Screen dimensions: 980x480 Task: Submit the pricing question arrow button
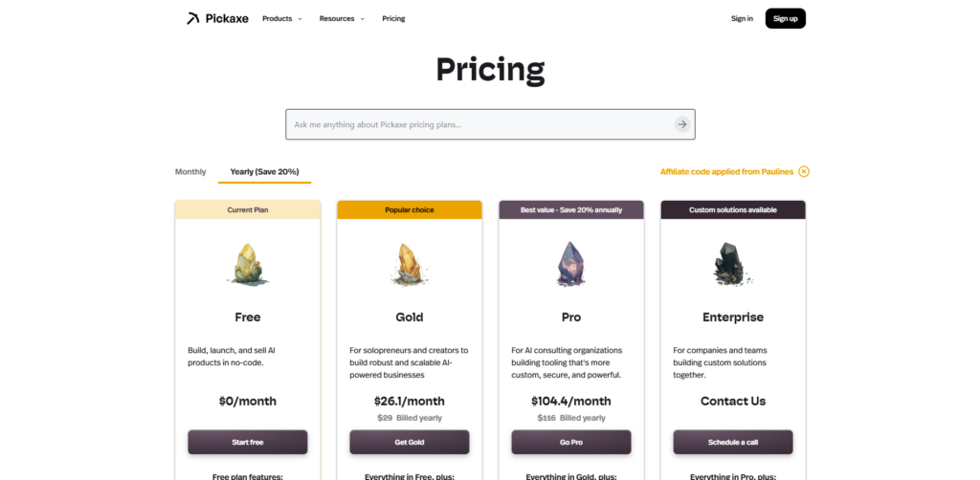pos(681,124)
